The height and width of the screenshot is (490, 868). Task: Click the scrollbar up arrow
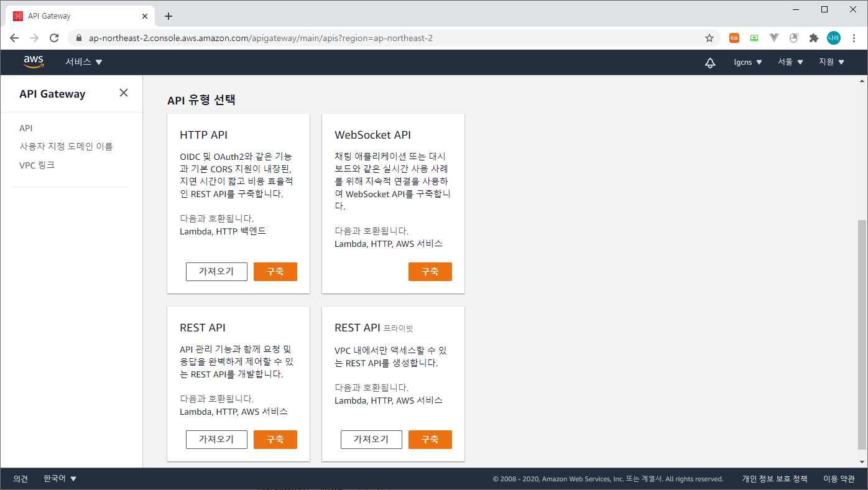[861, 81]
